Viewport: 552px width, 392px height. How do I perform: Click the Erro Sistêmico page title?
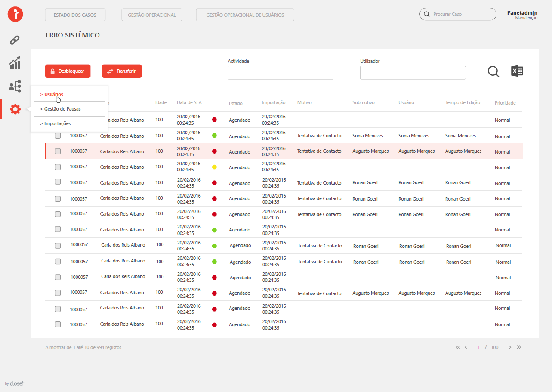73,35
